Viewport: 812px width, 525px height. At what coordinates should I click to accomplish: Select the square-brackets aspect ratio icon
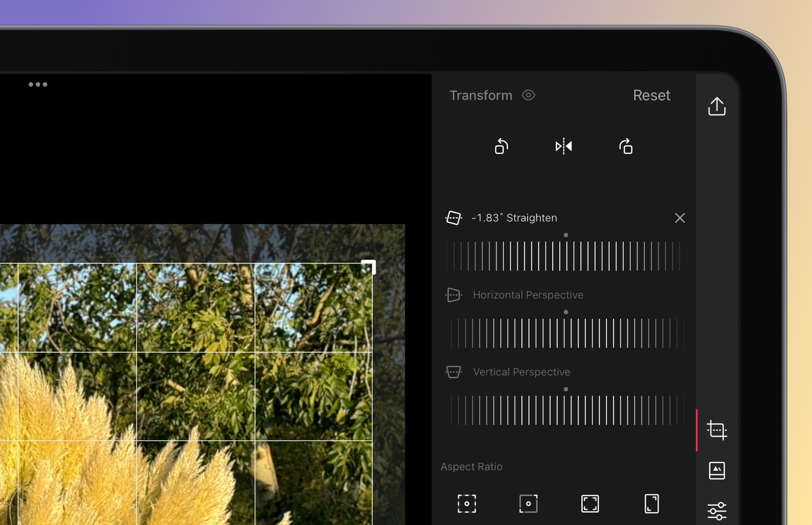[x=590, y=503]
